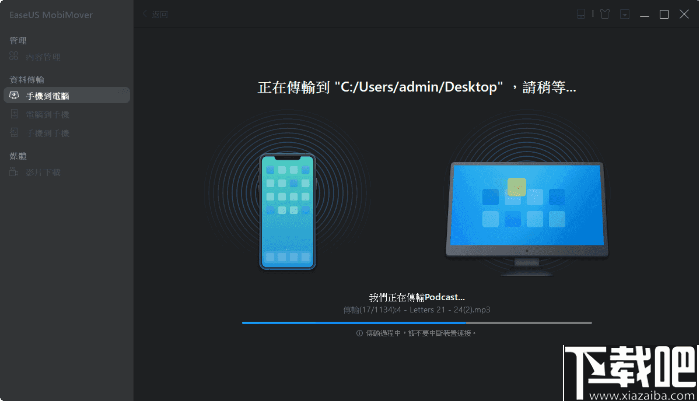
Task: Expand the title bar dropdown menu box
Action: (625, 14)
